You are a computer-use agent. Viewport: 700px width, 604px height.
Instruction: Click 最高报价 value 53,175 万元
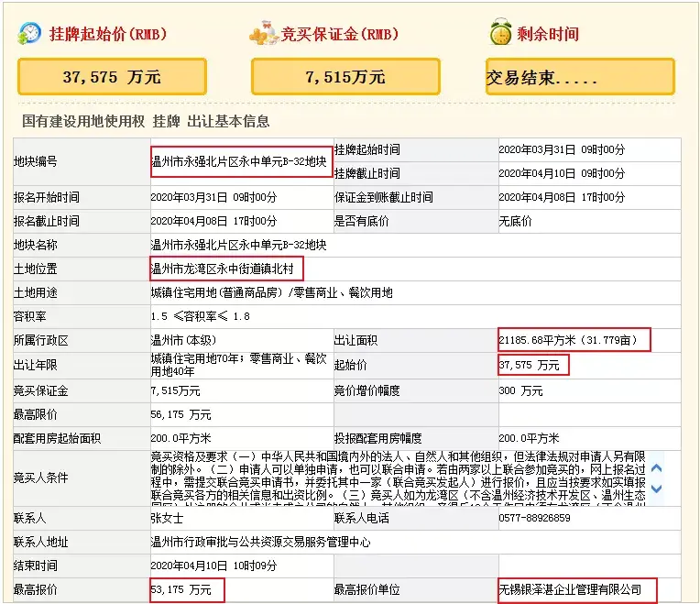180,589
